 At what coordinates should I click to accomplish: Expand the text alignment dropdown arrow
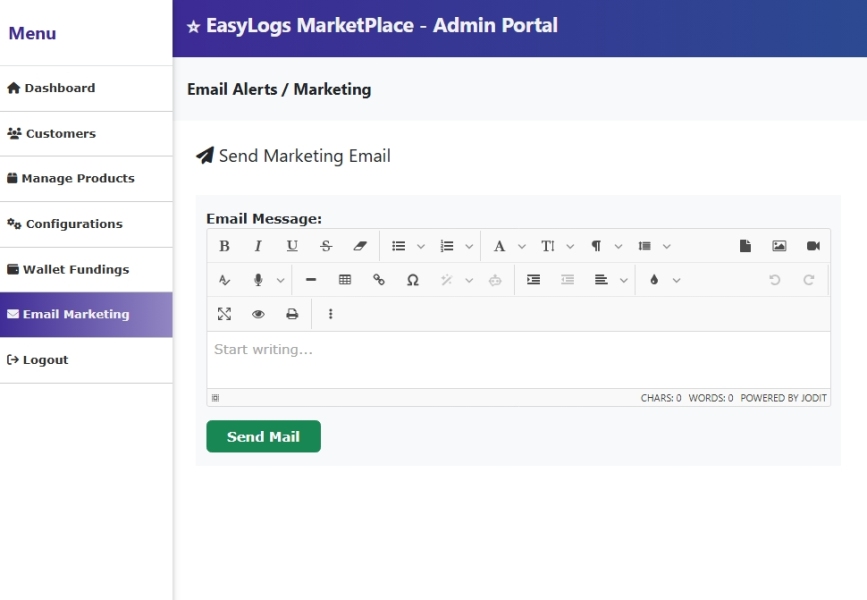click(x=624, y=280)
